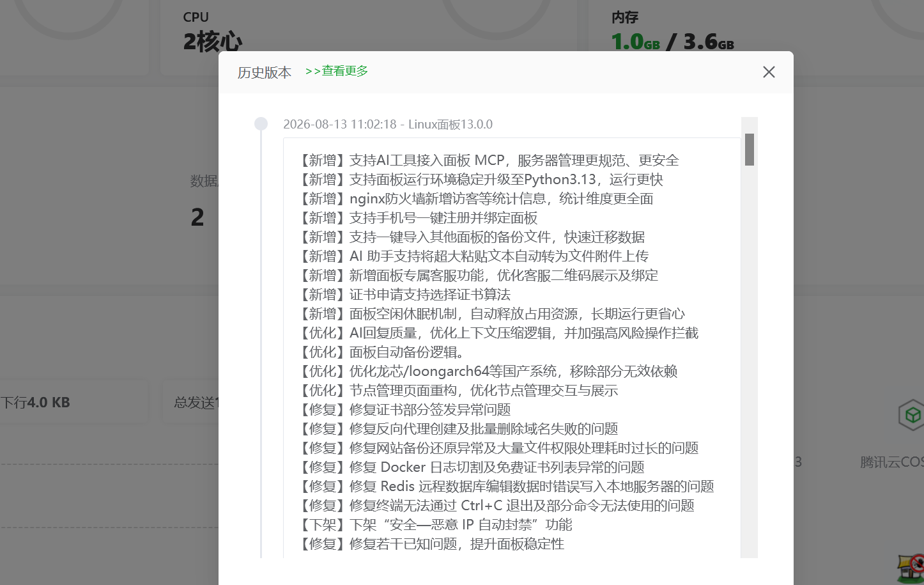Click the line 证书申请支持选择证书算法
924x585 pixels.
click(x=404, y=294)
